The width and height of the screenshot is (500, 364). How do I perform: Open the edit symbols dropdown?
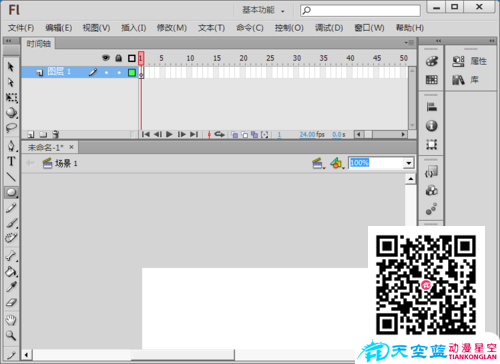point(336,163)
